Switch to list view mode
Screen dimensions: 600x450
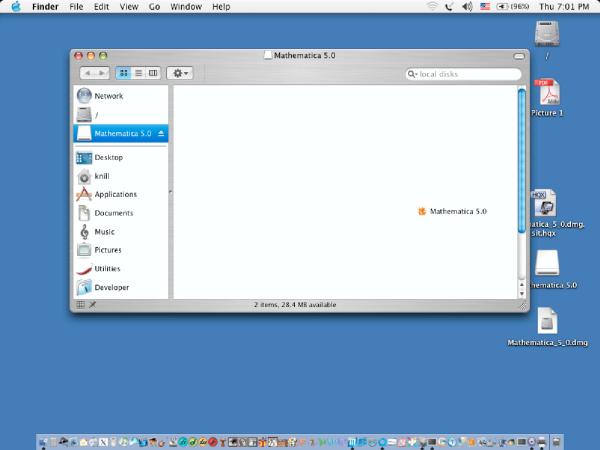click(x=138, y=73)
